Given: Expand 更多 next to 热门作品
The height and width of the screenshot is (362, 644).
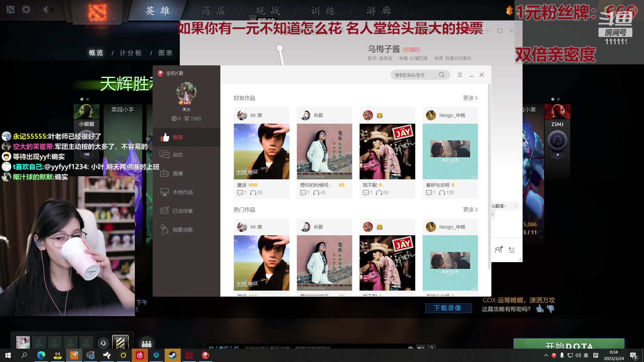Looking at the screenshot, I should coord(470,209).
